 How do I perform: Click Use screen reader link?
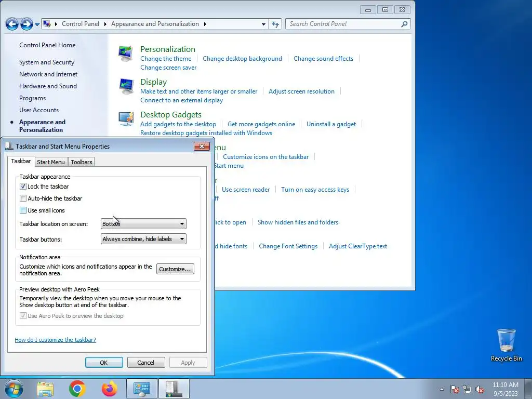point(246,189)
